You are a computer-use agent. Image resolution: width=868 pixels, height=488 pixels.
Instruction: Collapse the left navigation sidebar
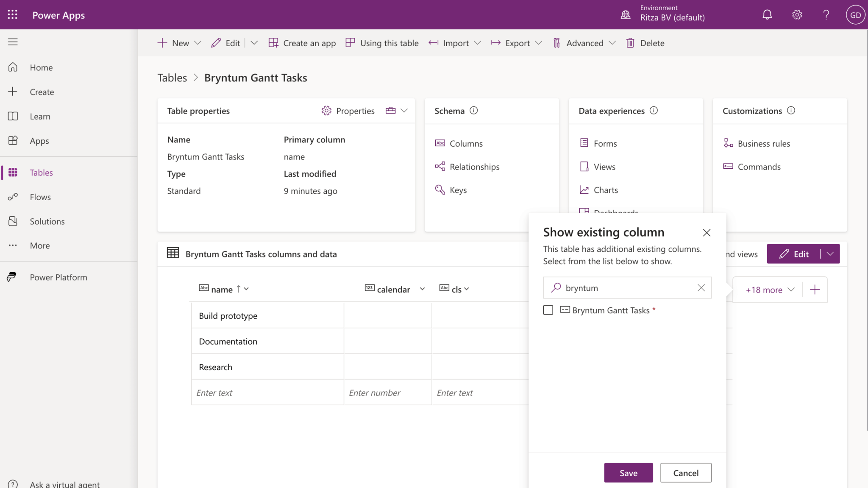click(x=12, y=42)
